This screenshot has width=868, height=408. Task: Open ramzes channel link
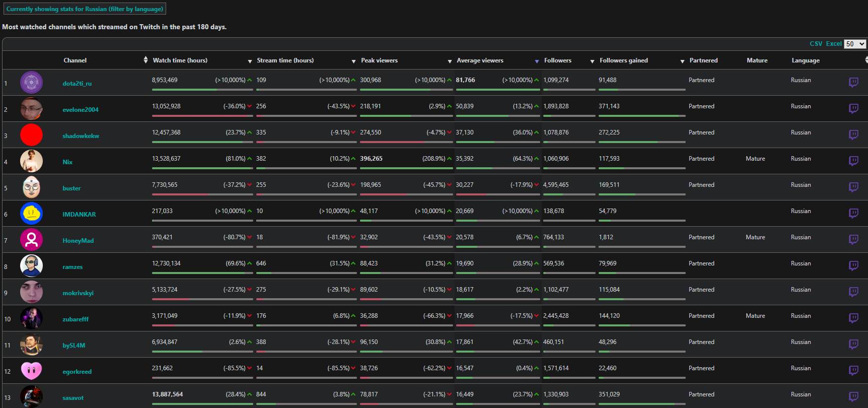(x=73, y=267)
